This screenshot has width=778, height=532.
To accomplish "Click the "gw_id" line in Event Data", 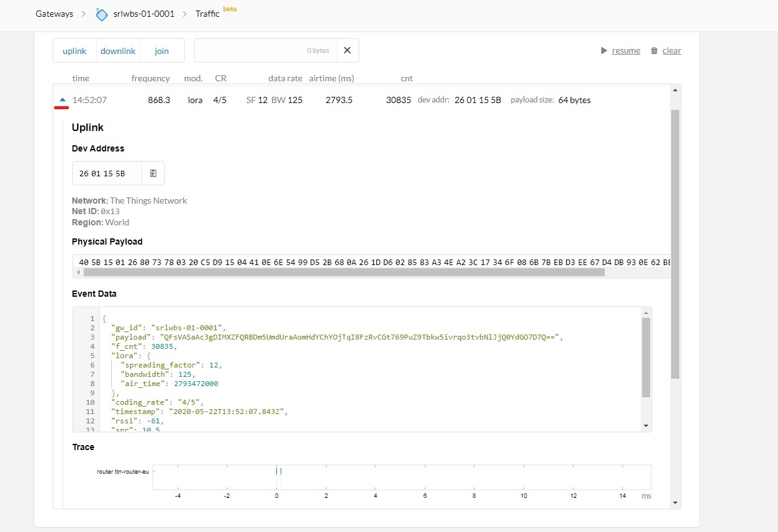I will 168,328.
